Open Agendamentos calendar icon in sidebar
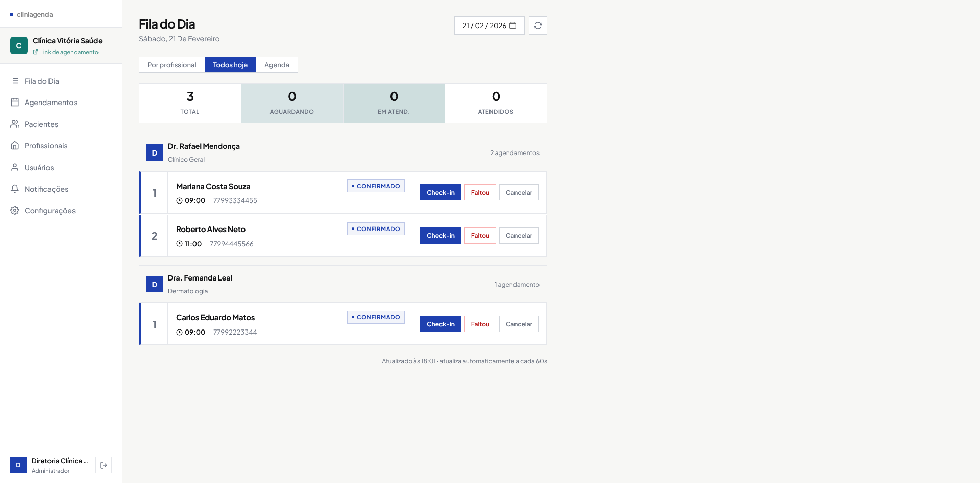Image resolution: width=980 pixels, height=483 pixels. (15, 103)
